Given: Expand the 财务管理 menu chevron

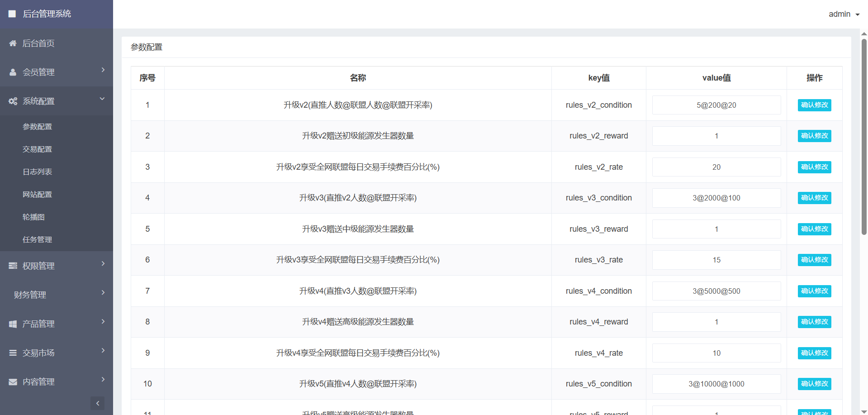Looking at the screenshot, I should point(103,293).
